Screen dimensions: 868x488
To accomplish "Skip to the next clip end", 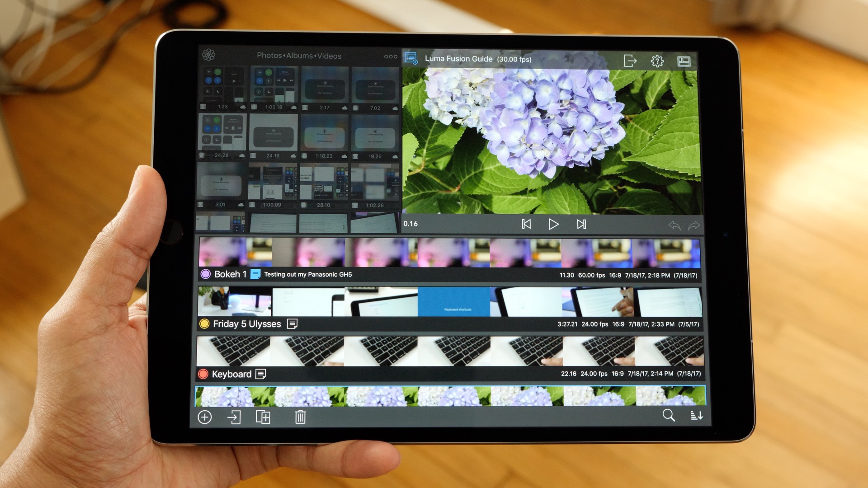I will [581, 224].
